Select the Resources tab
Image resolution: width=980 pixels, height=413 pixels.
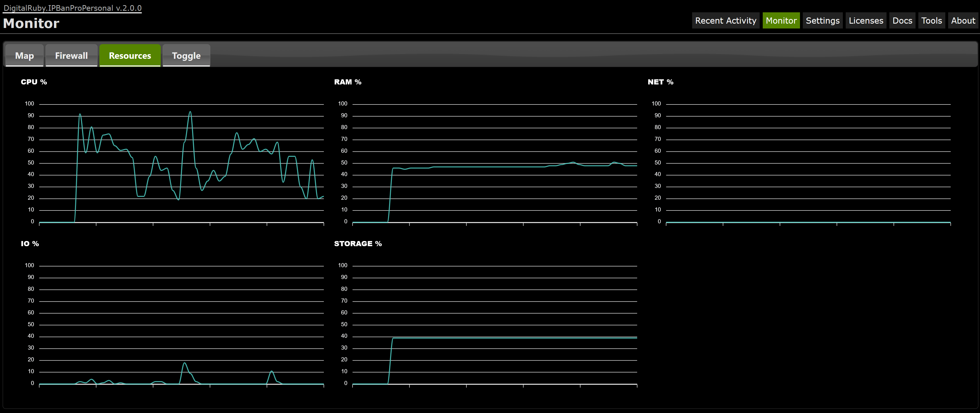[130, 55]
